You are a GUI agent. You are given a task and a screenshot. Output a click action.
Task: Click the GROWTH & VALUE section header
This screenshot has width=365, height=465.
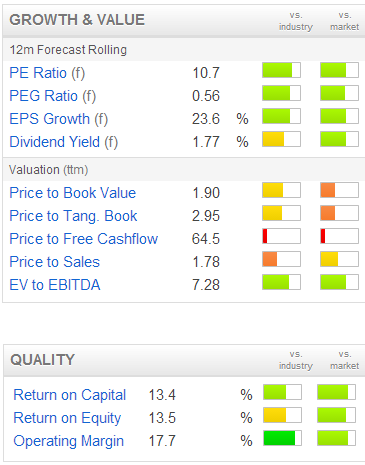coord(77,20)
